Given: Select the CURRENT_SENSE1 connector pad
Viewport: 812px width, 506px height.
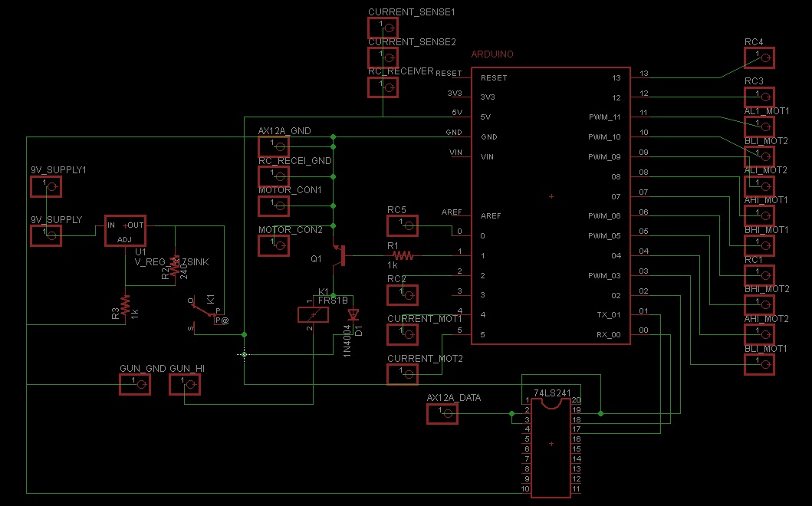Looking at the screenshot, I should tap(383, 27).
